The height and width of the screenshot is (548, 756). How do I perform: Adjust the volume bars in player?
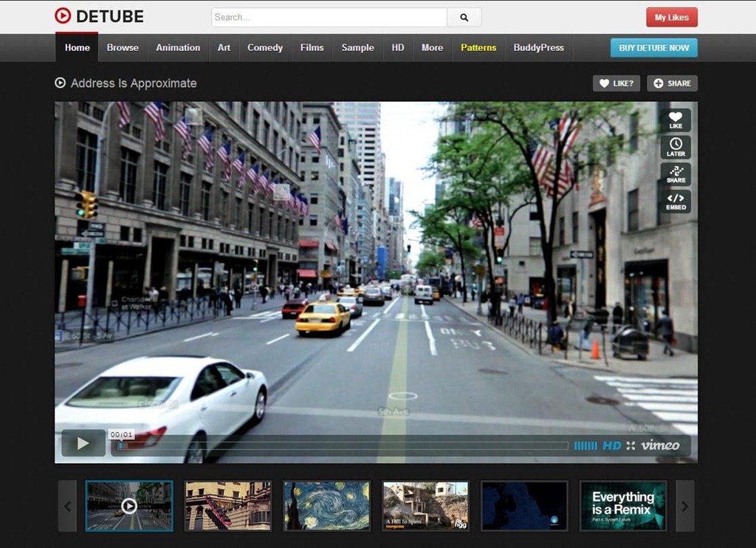(585, 446)
